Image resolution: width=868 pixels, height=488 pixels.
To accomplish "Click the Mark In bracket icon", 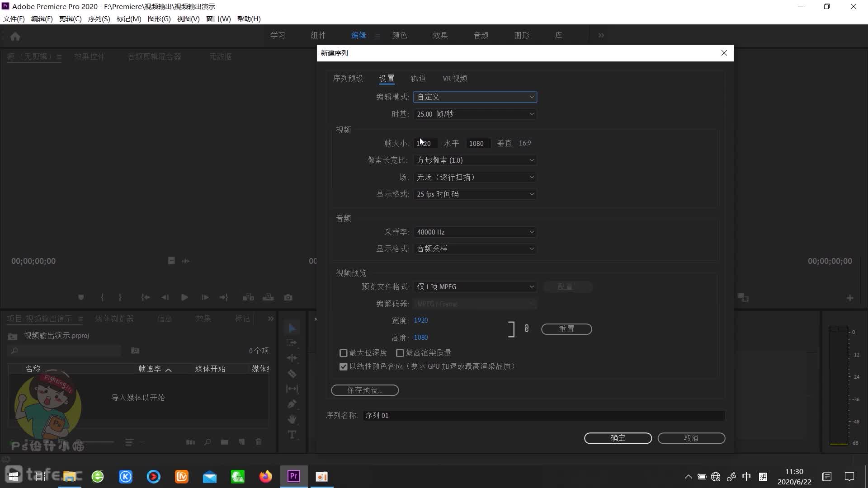I will (102, 297).
